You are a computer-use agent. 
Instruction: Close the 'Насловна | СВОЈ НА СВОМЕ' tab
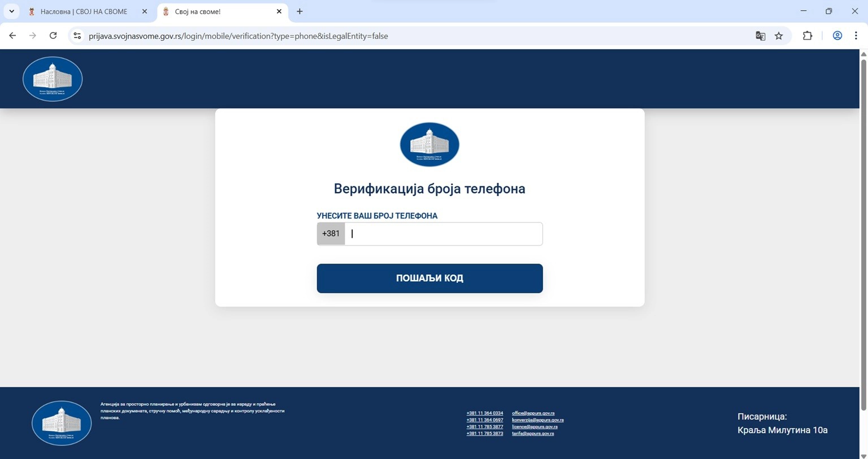[145, 11]
